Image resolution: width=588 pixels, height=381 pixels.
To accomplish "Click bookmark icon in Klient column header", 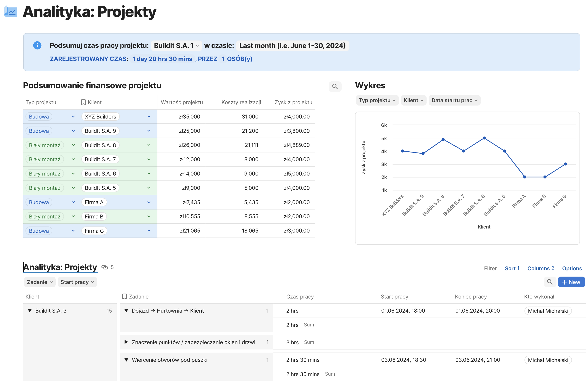I will [x=83, y=102].
